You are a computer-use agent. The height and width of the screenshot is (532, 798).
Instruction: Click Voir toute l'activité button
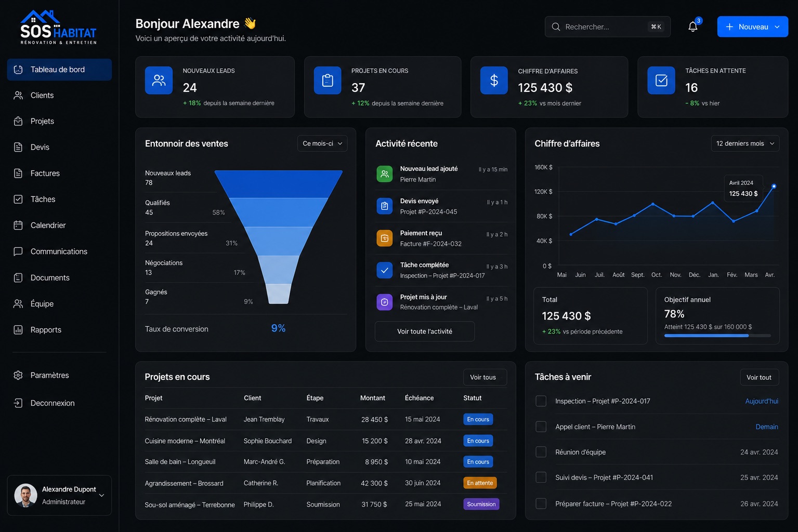425,331
